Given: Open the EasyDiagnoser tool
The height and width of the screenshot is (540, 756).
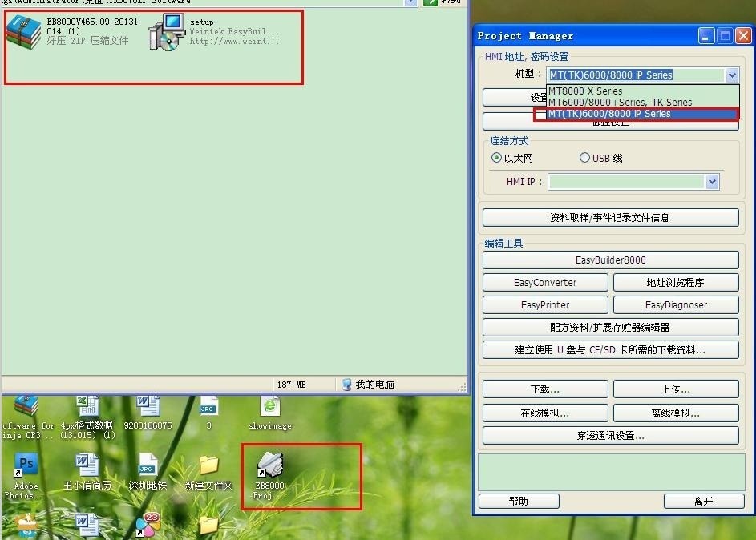Looking at the screenshot, I should pyautogui.click(x=676, y=305).
